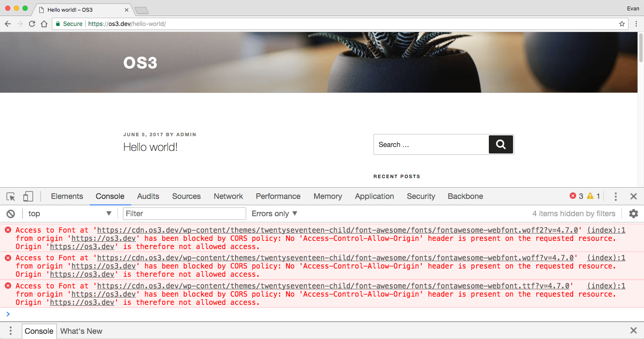
Task: Bookmark the page with the star icon
Action: pos(621,24)
